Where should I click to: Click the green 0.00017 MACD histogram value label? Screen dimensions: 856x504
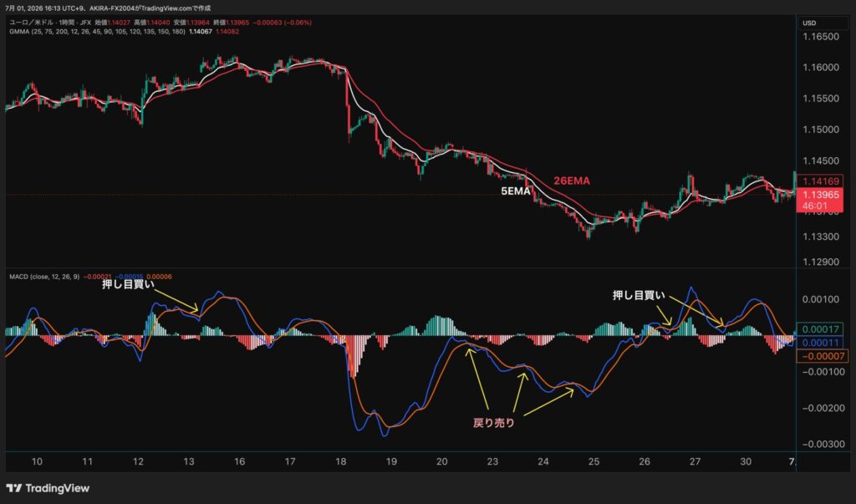[x=820, y=329]
